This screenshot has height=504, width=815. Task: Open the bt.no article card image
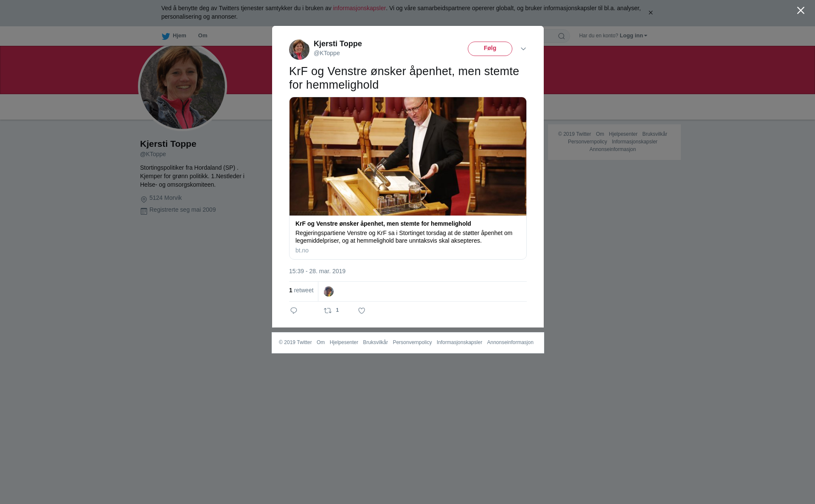click(408, 156)
